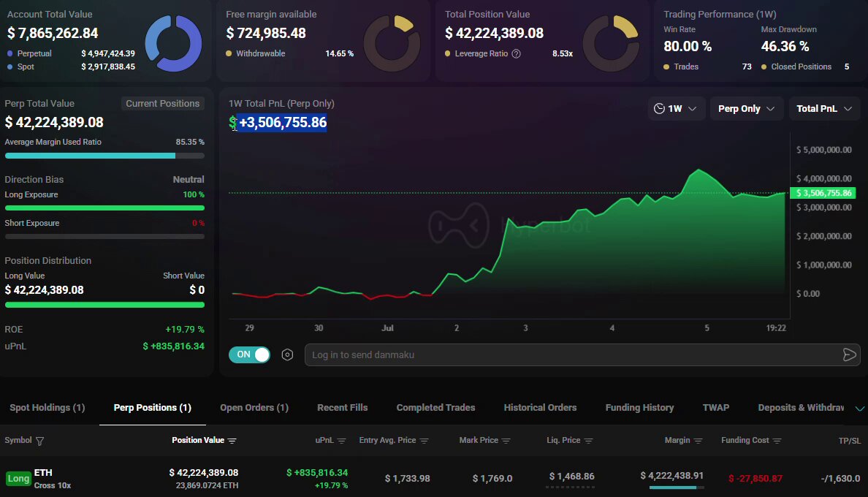Click the send danmaku arrow icon
The image size is (868, 497).
[849, 354]
